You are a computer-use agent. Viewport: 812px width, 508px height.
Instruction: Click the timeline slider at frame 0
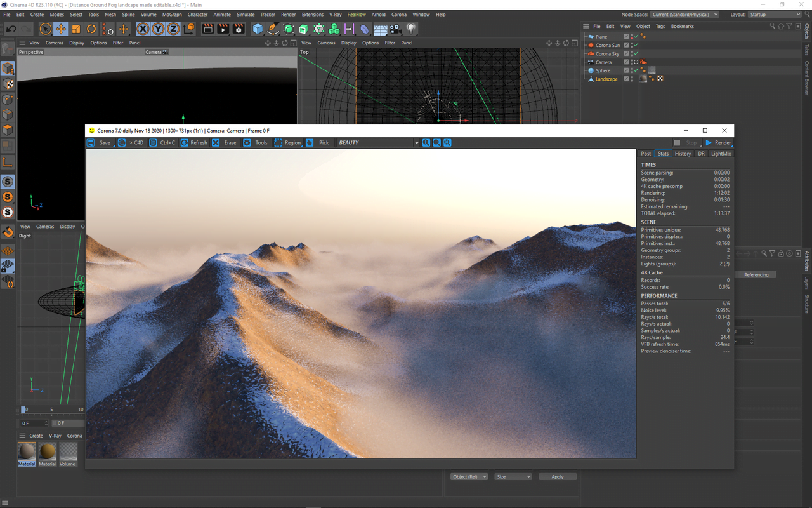23,410
